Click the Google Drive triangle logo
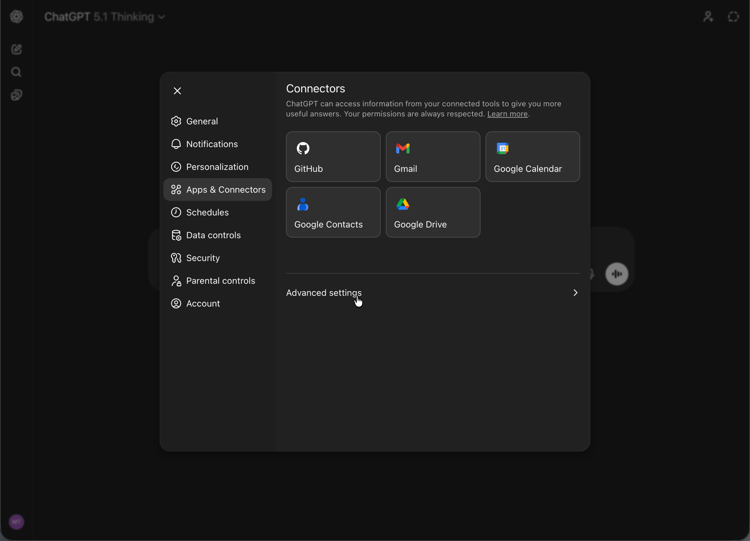This screenshot has width=750, height=541. 403,204
